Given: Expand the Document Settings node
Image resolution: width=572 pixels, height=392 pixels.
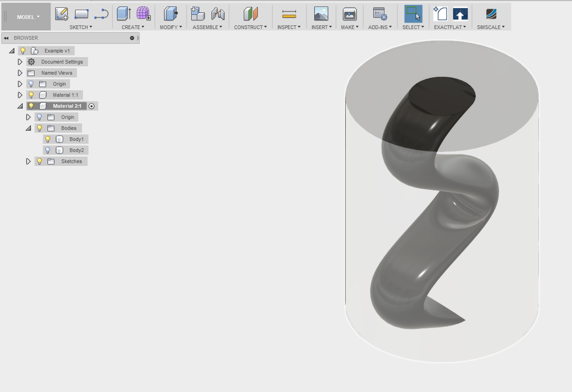Looking at the screenshot, I should click(x=20, y=62).
